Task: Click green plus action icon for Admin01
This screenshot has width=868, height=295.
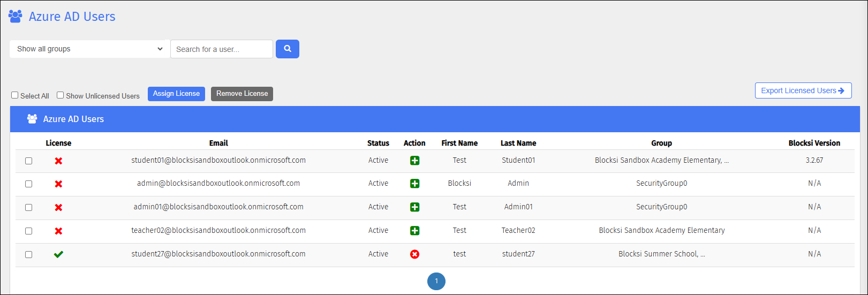Action: pyautogui.click(x=414, y=207)
